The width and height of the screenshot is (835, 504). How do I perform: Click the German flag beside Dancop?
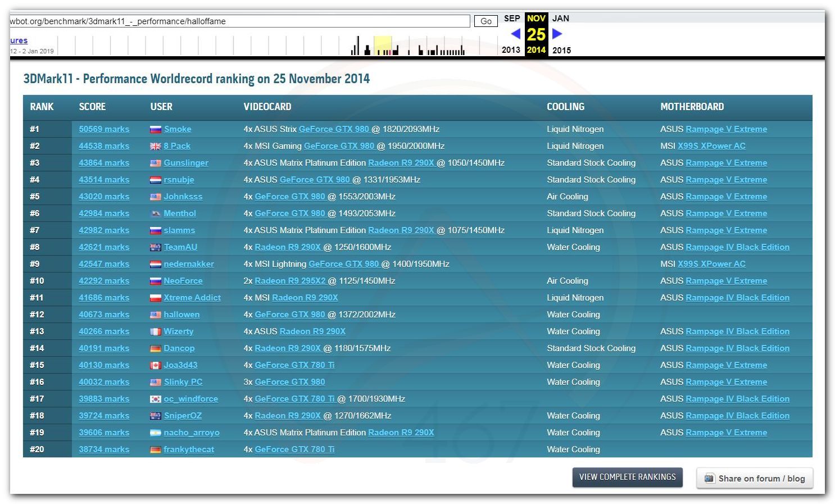156,348
